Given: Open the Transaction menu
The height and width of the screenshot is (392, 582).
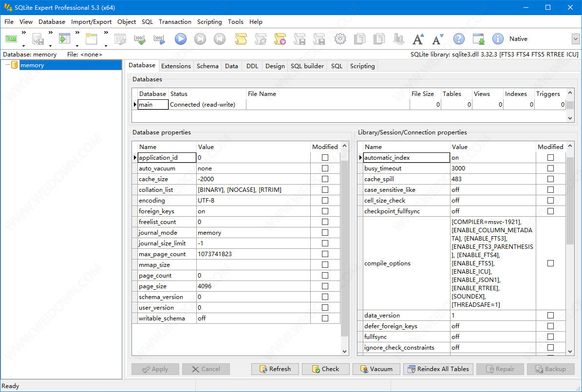Looking at the screenshot, I should tap(175, 22).
